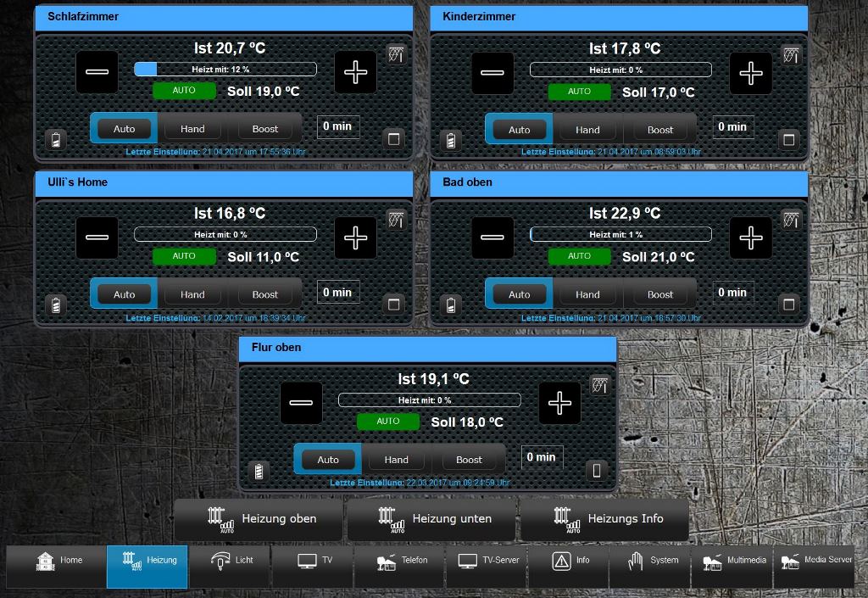Screen dimensions: 868x598
Task: Open the Multimedia tab
Action: tap(732, 566)
